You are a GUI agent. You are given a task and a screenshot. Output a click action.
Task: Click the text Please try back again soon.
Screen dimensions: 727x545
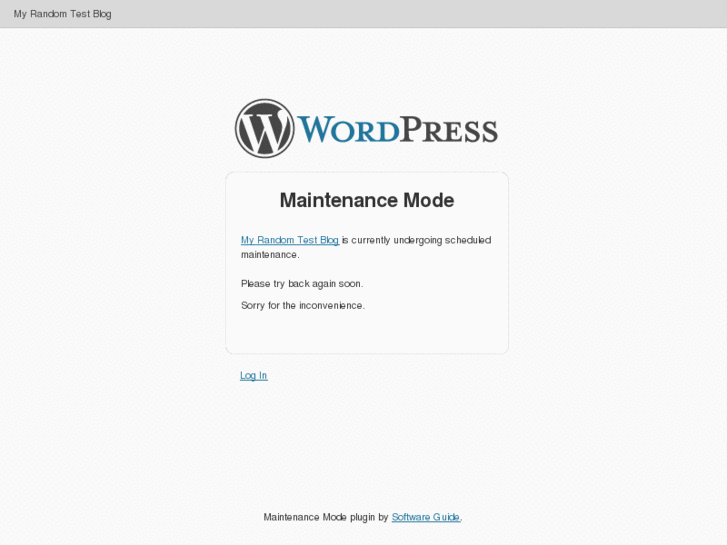(302, 283)
